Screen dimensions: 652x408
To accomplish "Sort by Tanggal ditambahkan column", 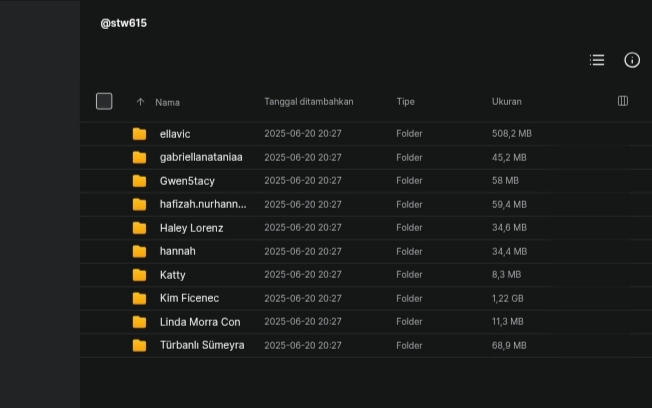I will pos(309,102).
